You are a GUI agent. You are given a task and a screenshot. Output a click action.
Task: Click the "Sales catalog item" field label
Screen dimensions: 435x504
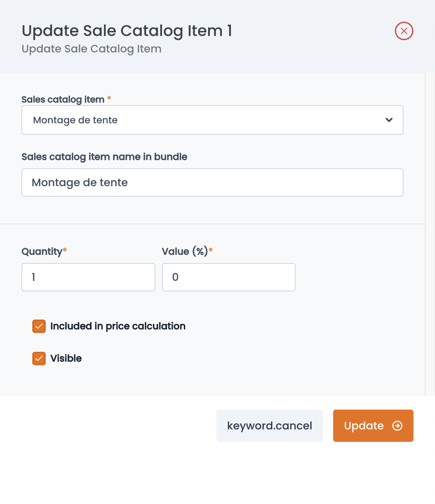point(63,99)
